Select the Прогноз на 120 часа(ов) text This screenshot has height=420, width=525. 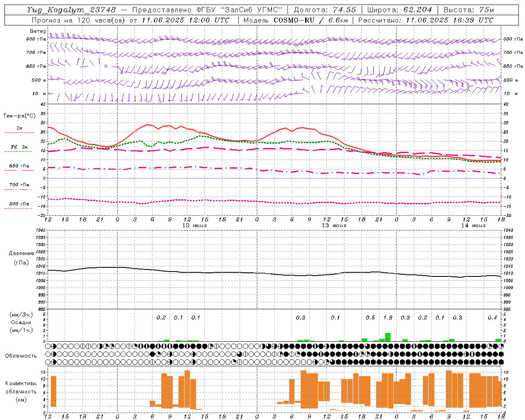pos(79,20)
